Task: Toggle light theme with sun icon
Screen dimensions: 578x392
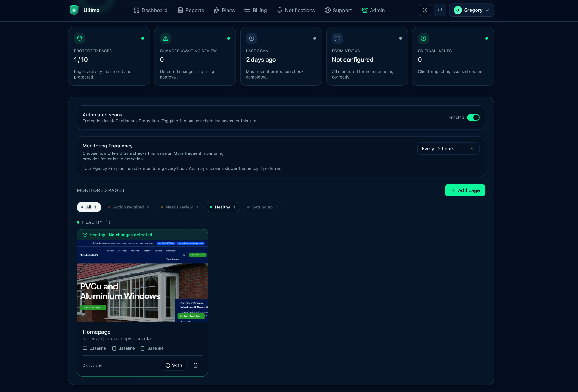Action: click(x=425, y=10)
